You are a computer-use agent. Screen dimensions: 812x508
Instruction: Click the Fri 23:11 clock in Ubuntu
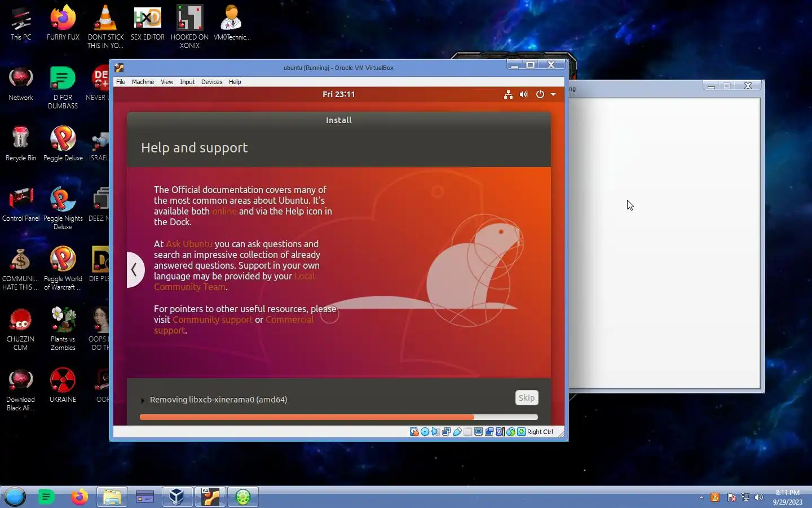coord(338,94)
